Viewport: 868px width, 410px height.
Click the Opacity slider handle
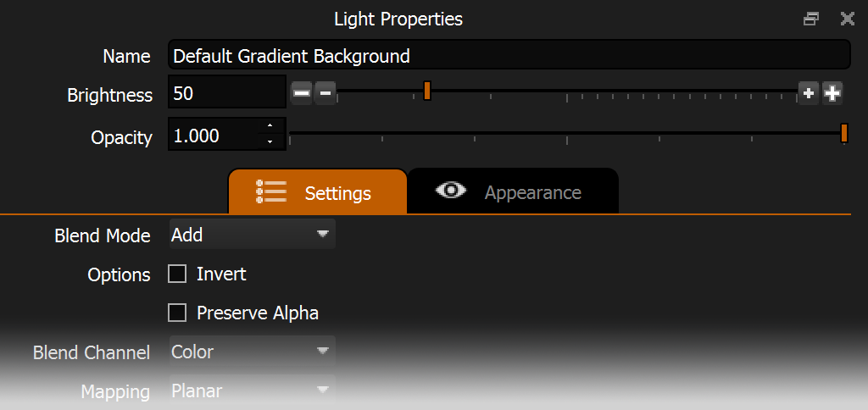tap(844, 133)
